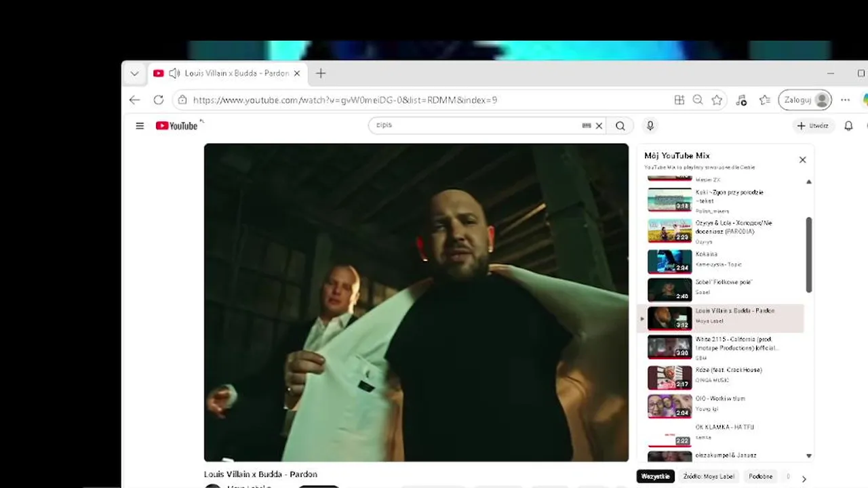Click the Utwórz create button
Screen dimensions: 868x488
(x=812, y=125)
